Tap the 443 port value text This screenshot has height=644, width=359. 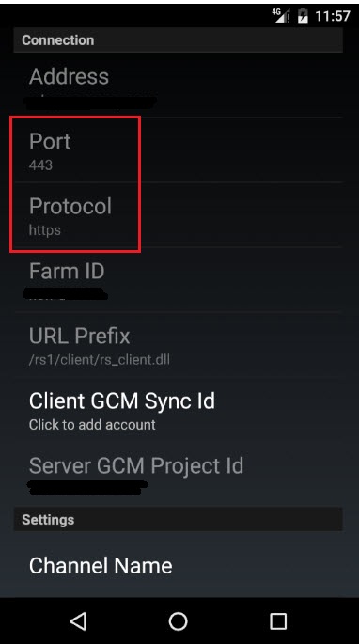(40, 165)
